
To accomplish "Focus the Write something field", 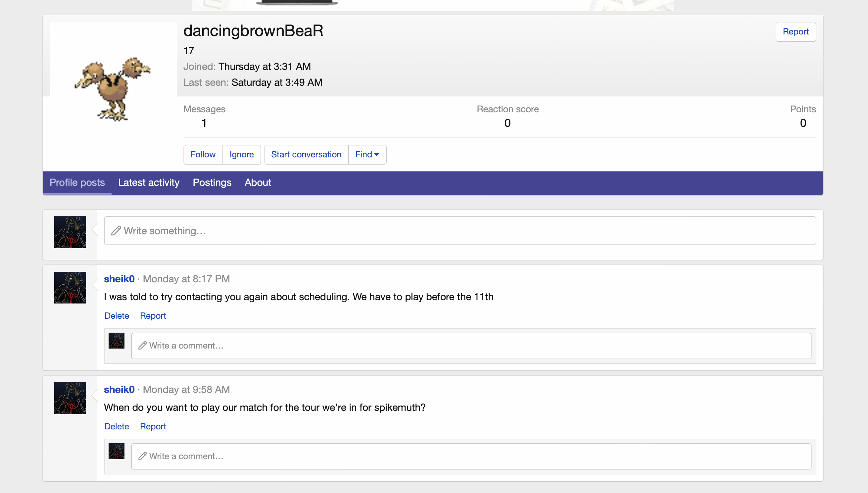I will [x=460, y=231].
